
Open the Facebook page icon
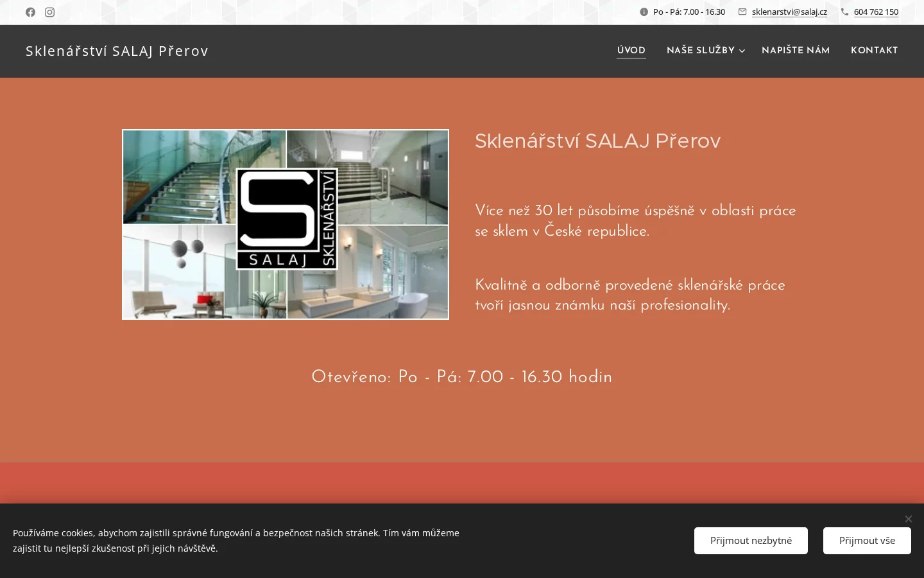(30, 12)
